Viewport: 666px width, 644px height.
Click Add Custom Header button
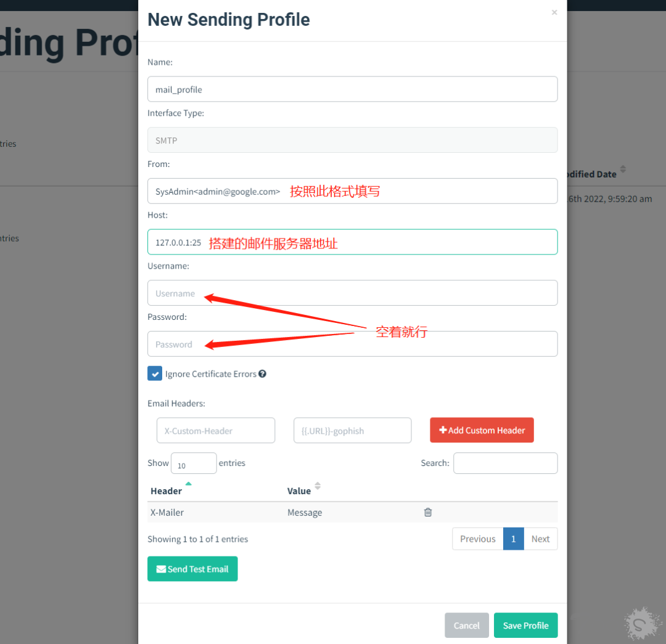pos(482,430)
